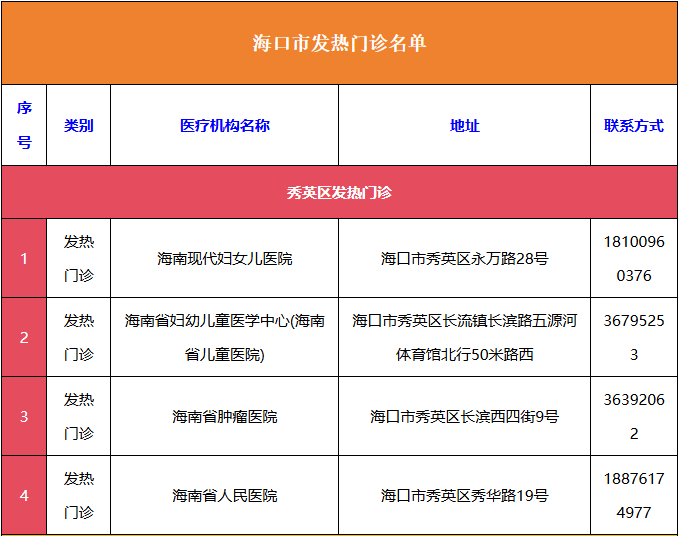Click 发热门诊 category in 海南省妇幼儿童医学中心 row
Screen dimensions: 679x536
78,337
